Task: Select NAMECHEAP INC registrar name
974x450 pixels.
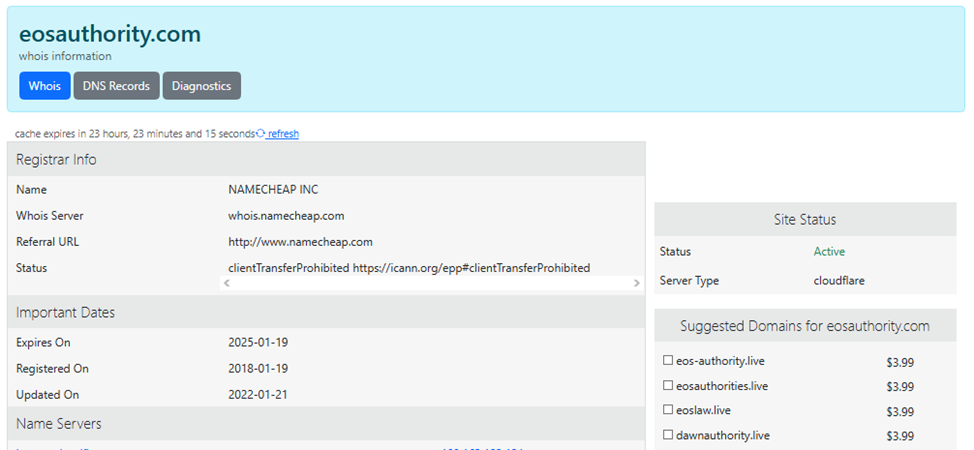Action: (273, 190)
